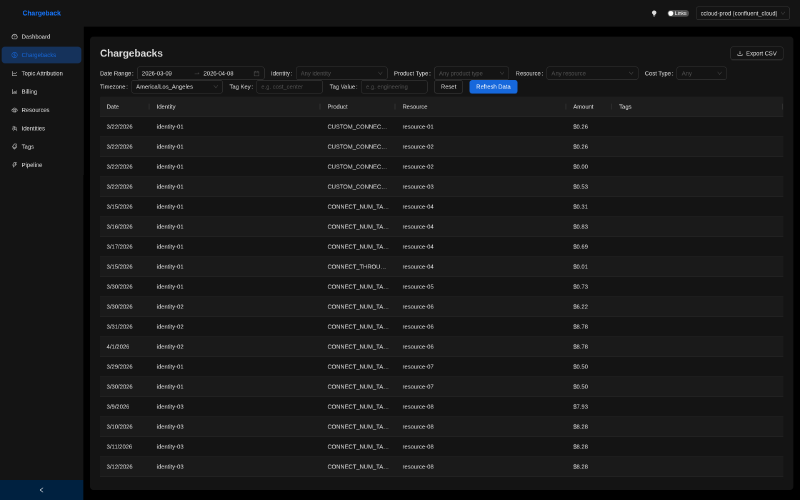The width and height of the screenshot is (800, 500).
Task: Click the Tags column header
Action: coord(697,107)
